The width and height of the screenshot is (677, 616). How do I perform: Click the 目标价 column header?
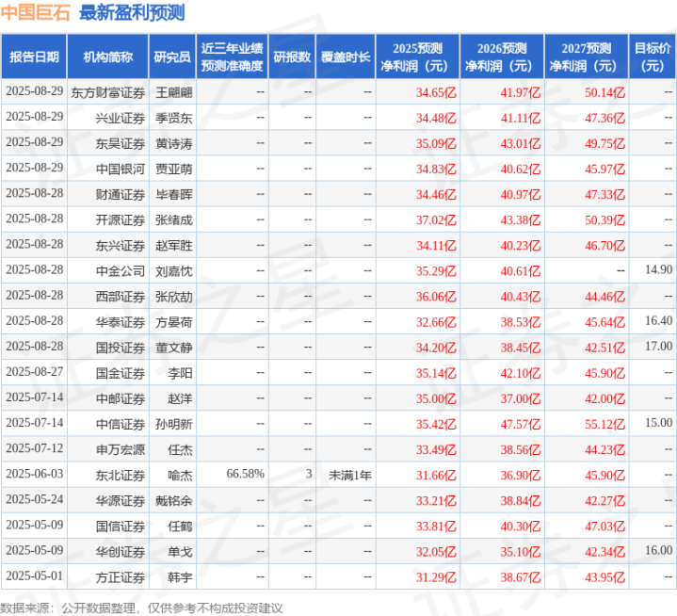pyautogui.click(x=653, y=57)
